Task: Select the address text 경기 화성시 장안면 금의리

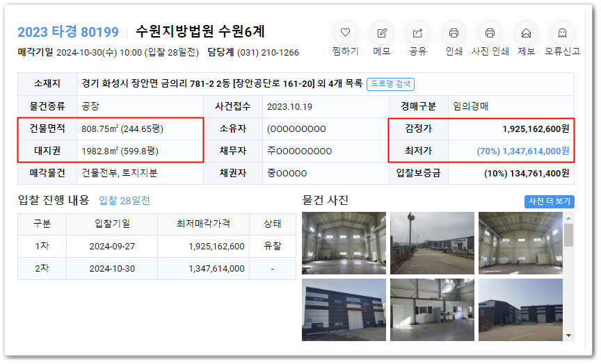Action: coord(134,83)
